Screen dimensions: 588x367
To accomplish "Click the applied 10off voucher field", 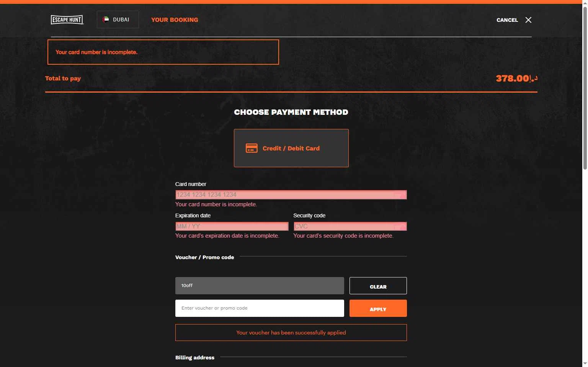I will tap(260, 286).
